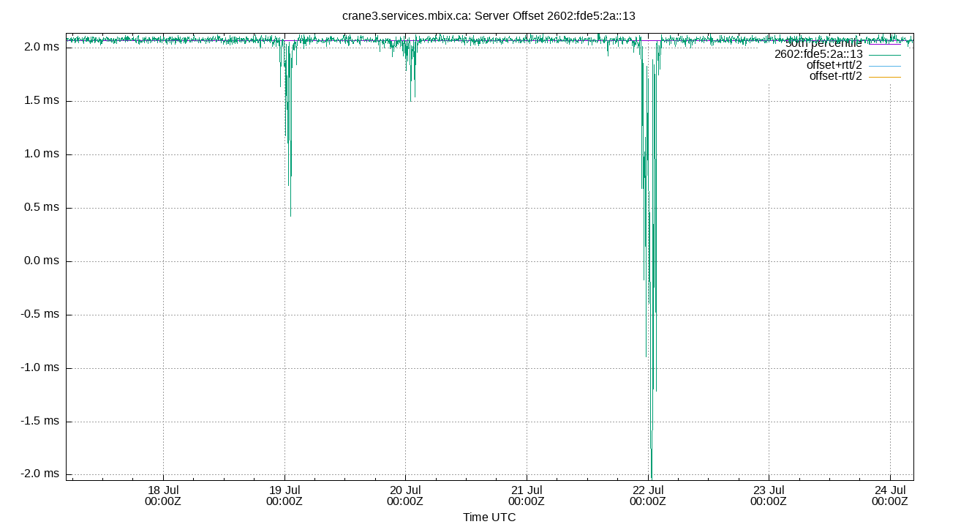The width and height of the screenshot is (980, 527).
Task: Click the '0.5 ms' y-axis label
Action: pos(42,207)
